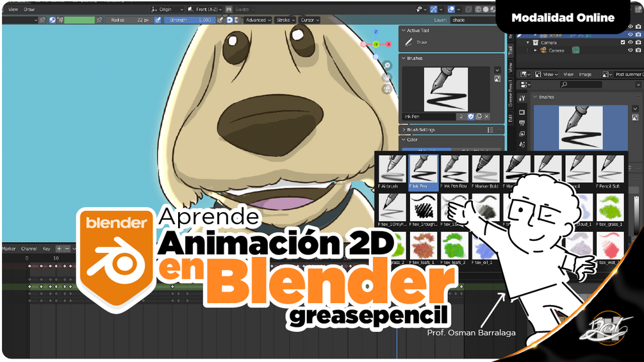The image size is (644, 362).
Task: Disable render for the Camera object
Action: pyautogui.click(x=638, y=50)
